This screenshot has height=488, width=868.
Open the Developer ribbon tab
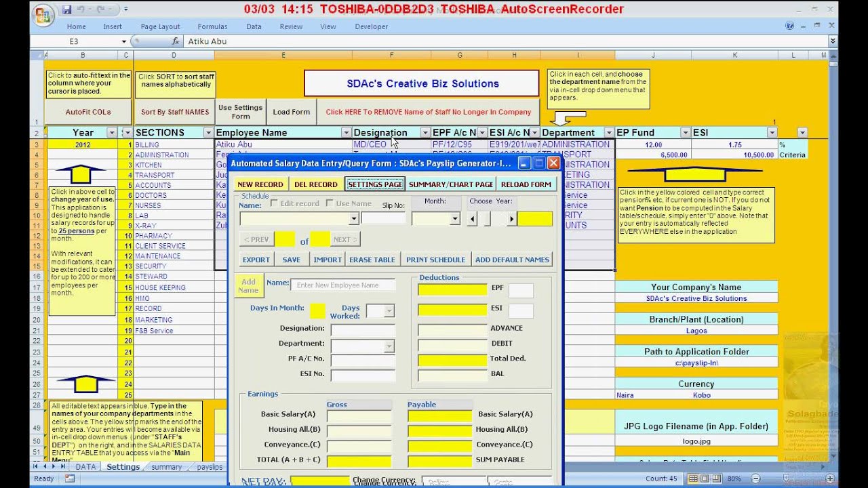(372, 26)
